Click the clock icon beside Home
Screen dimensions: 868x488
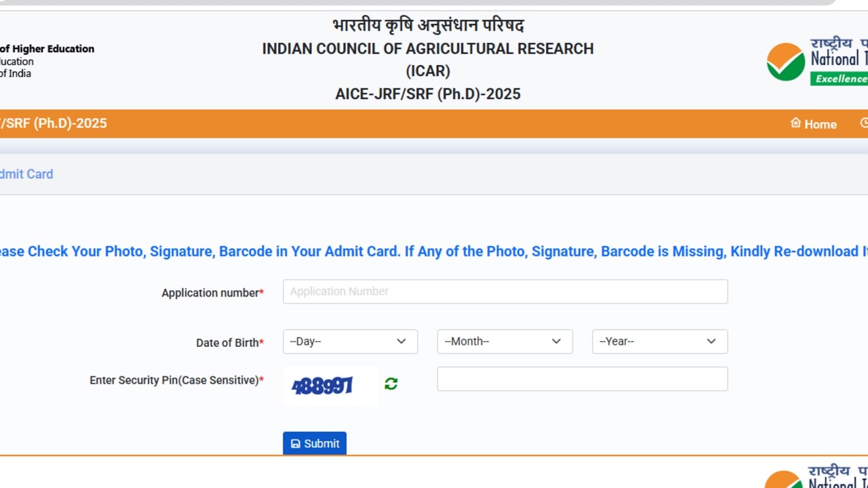point(864,123)
